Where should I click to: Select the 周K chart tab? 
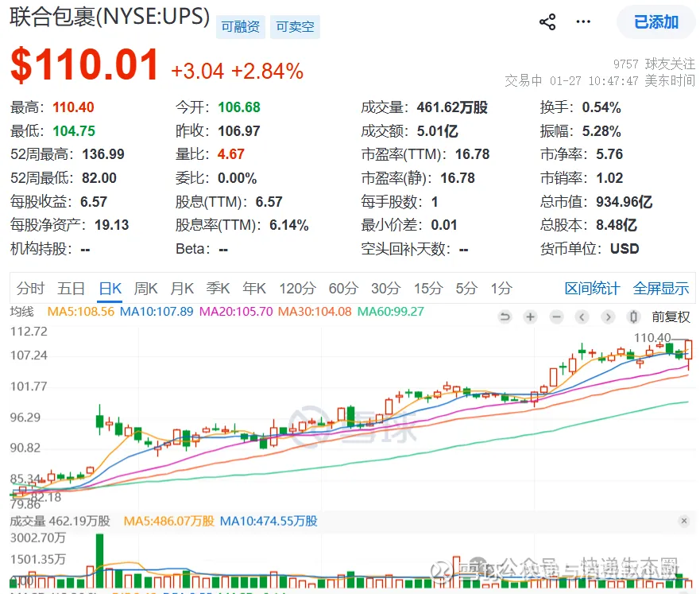pos(146,289)
